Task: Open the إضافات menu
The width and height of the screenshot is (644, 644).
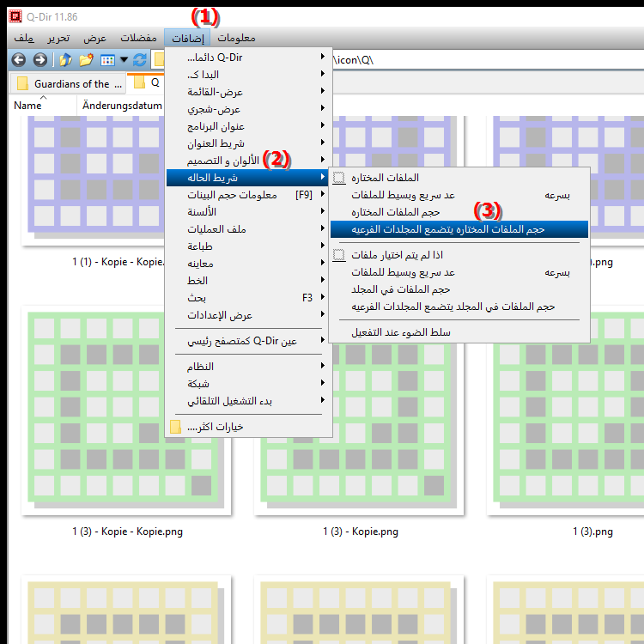Action: tap(188, 38)
